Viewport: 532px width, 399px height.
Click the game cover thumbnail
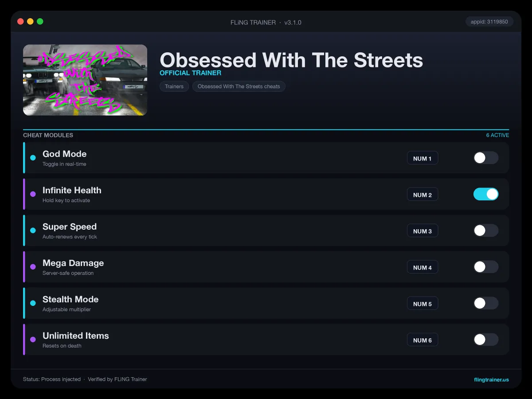pos(85,80)
